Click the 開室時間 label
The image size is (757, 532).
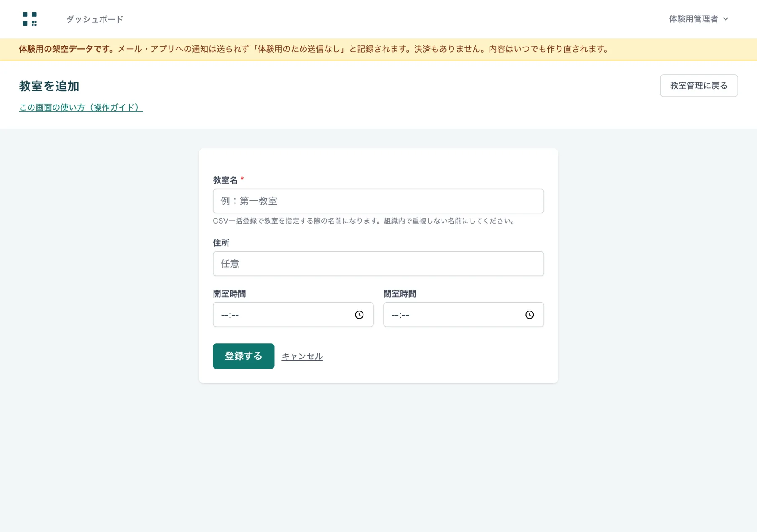point(229,294)
